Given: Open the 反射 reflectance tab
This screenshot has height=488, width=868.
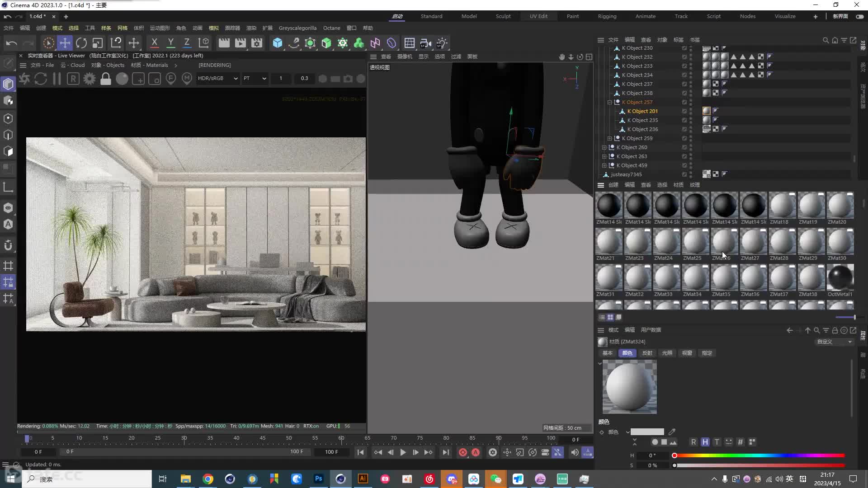Looking at the screenshot, I should click(647, 353).
